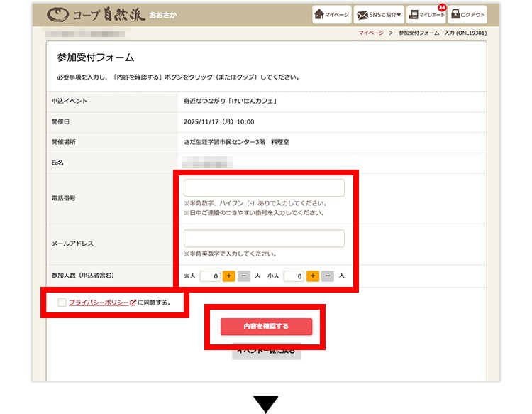
Task: Click the red 34 notification badge
Action: tap(442, 7)
